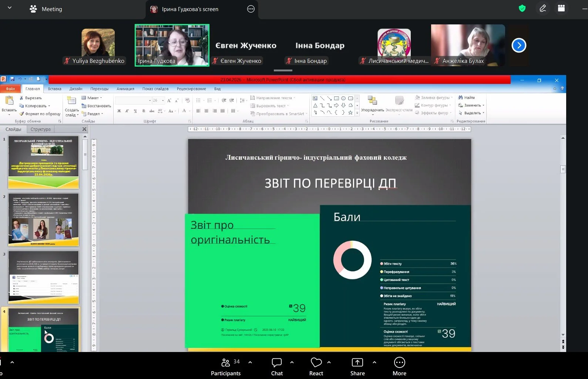This screenshot has width=588, height=379.
Task: Select the Oval shape in shapes gallery
Action: 343,98
